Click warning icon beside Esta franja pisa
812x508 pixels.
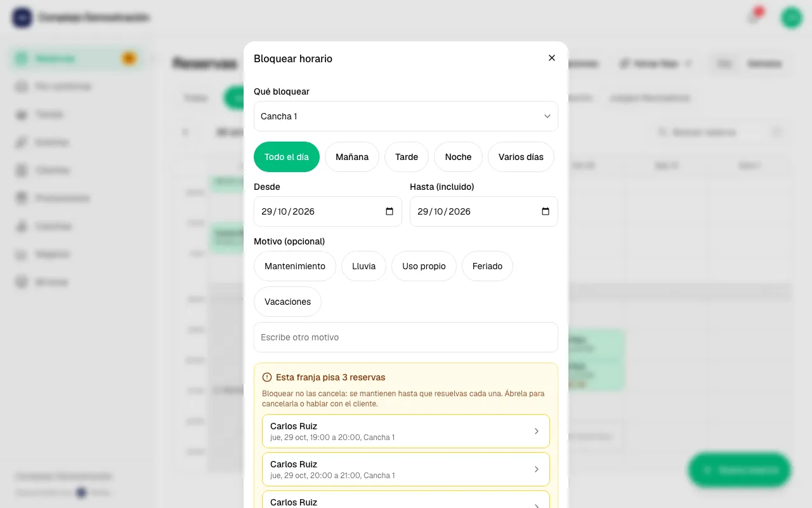tap(267, 377)
